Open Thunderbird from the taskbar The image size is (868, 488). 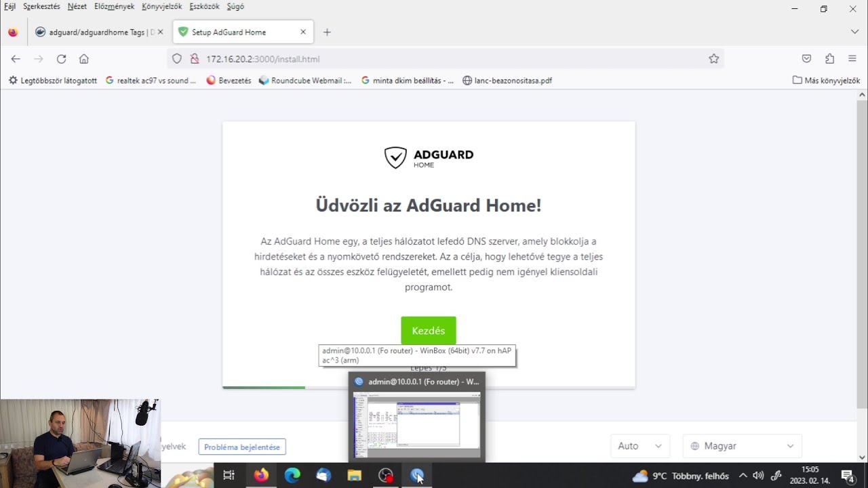[323, 476]
